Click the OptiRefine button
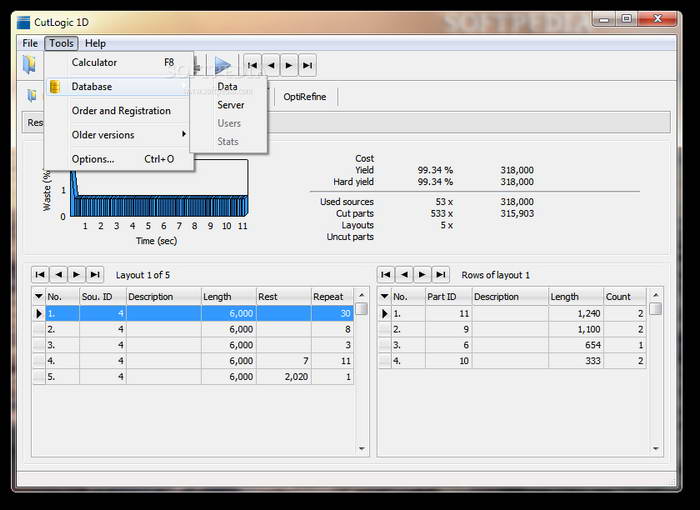This screenshot has width=700, height=510. coord(306,97)
